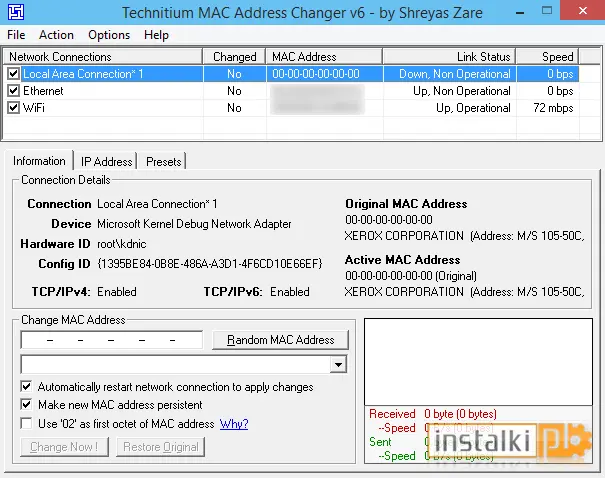
Task: Click the Technitium app icon in title bar
Action: coord(16,12)
